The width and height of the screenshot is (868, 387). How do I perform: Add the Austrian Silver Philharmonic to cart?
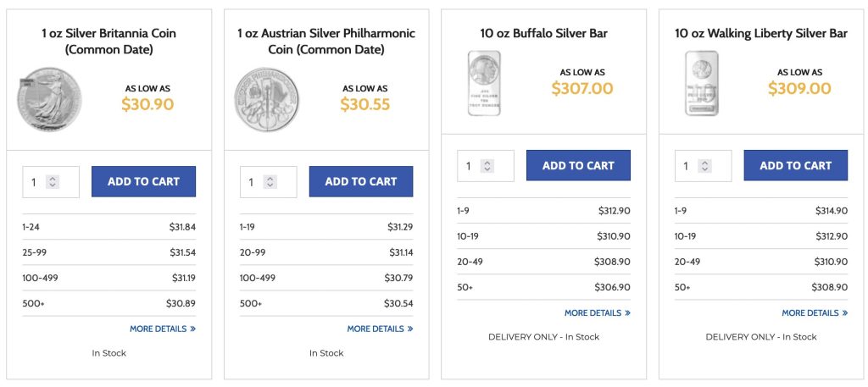pos(361,181)
